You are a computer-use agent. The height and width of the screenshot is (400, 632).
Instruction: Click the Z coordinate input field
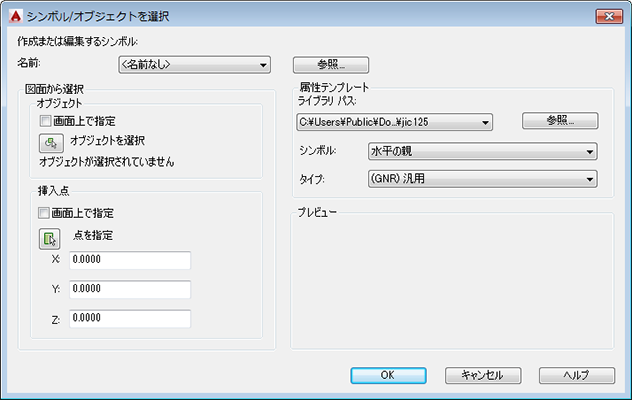click(x=129, y=319)
